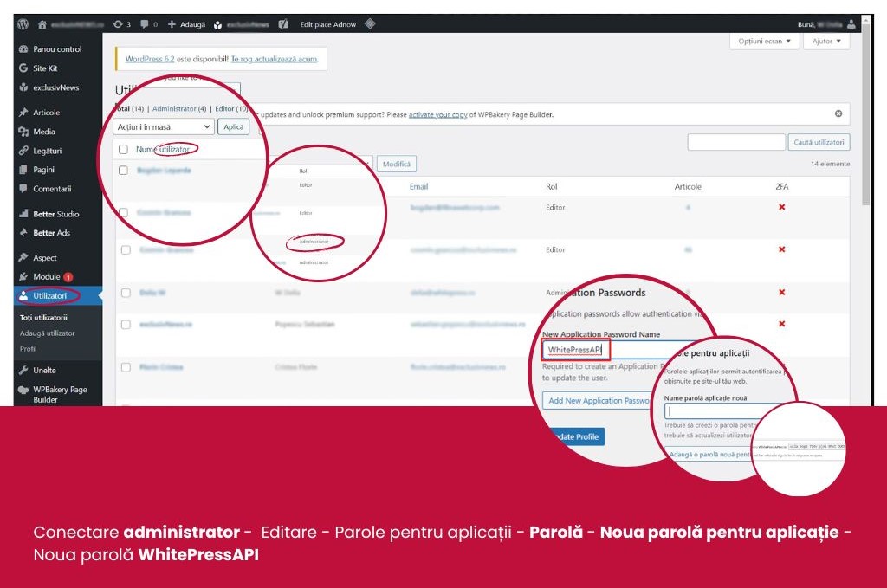This screenshot has height=588, width=887.
Task: Click the activate your copy link
Action: point(437,114)
